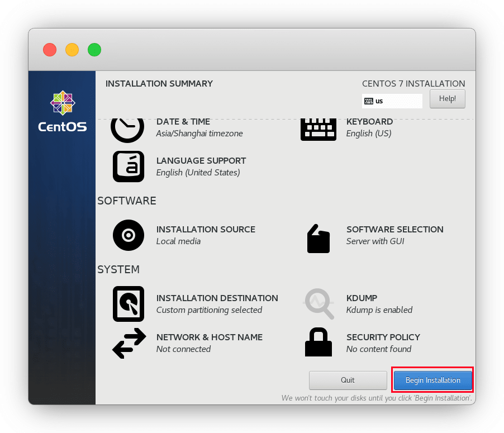This screenshot has height=433, width=504.
Task: Click the Software Selection package icon
Action: [318, 239]
